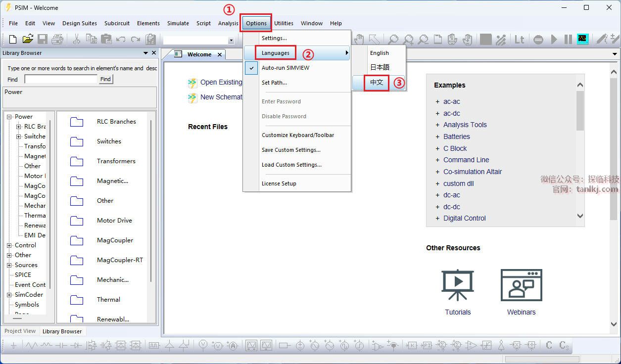Click the Lt toolbar icon
The width and height of the screenshot is (621, 364).
(x=519, y=39)
